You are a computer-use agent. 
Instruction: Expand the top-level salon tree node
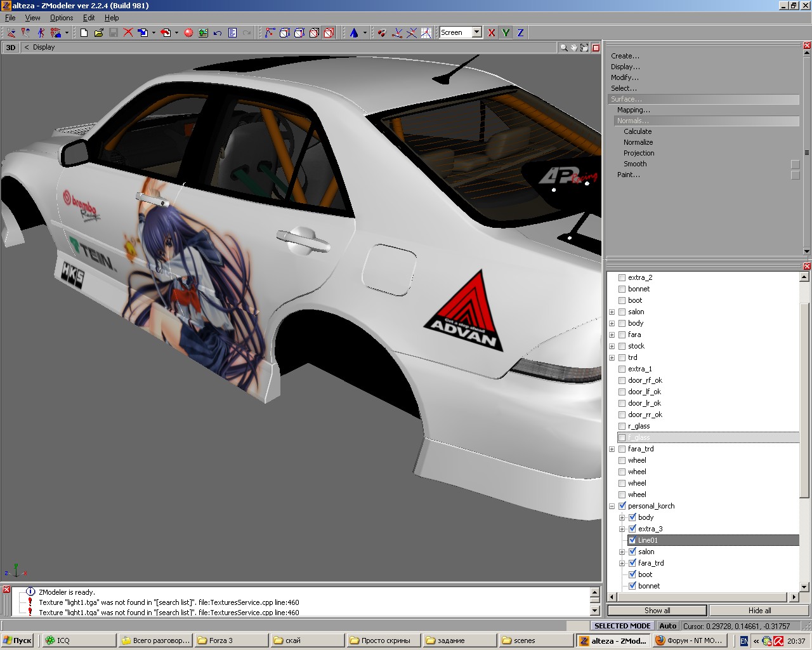pos(612,312)
